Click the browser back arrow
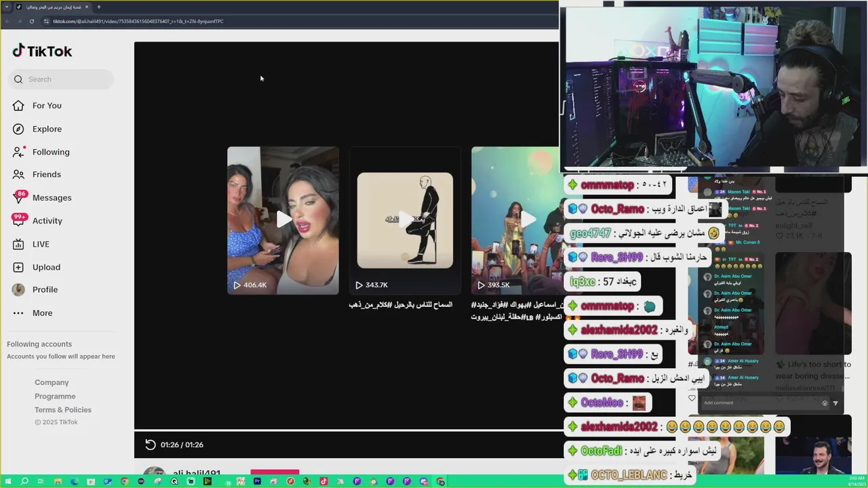Screen dimensions: 868x488 coord(7,21)
